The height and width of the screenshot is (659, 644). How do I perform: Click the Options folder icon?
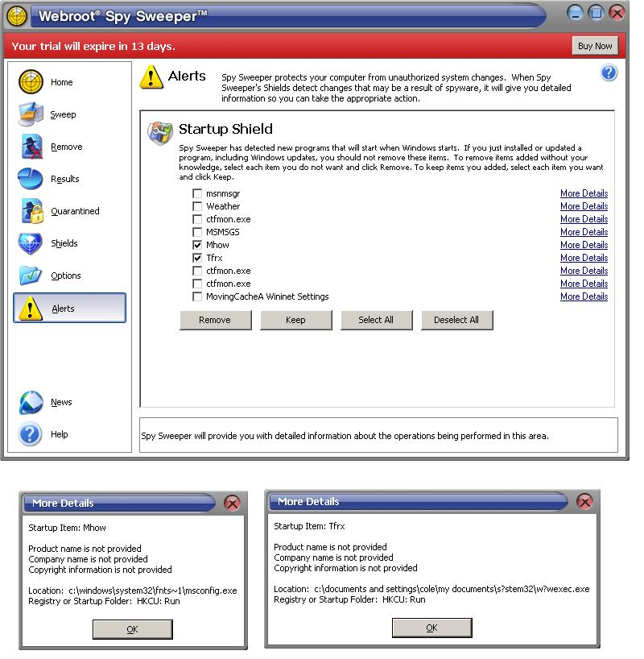pos(31,276)
